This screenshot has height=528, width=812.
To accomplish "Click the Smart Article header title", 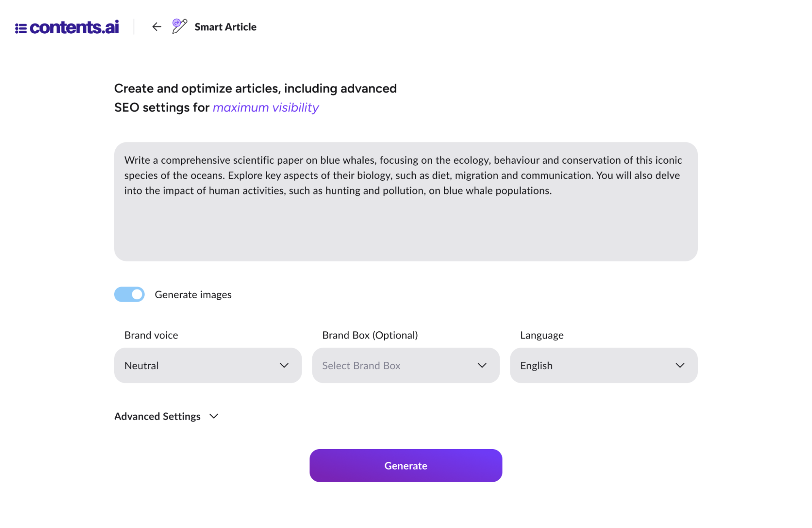I will [225, 27].
